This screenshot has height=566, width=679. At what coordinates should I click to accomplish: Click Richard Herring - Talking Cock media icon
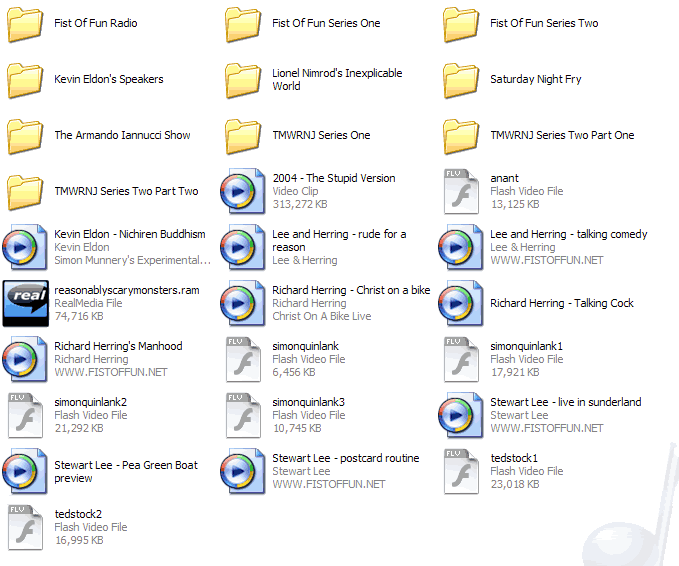point(461,303)
